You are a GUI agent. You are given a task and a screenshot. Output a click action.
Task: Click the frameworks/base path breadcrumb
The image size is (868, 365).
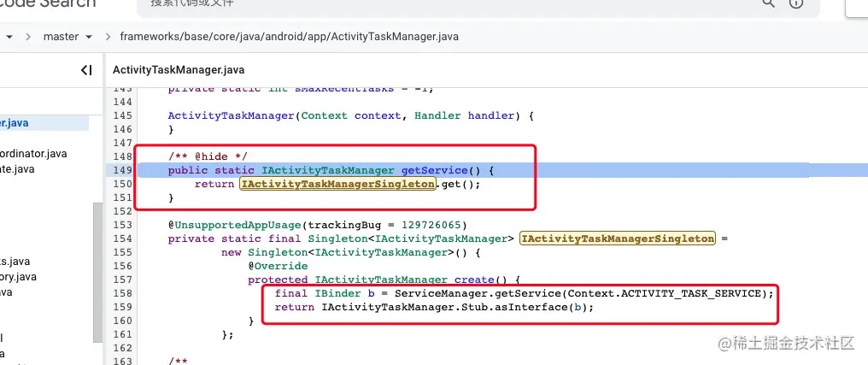(289, 37)
